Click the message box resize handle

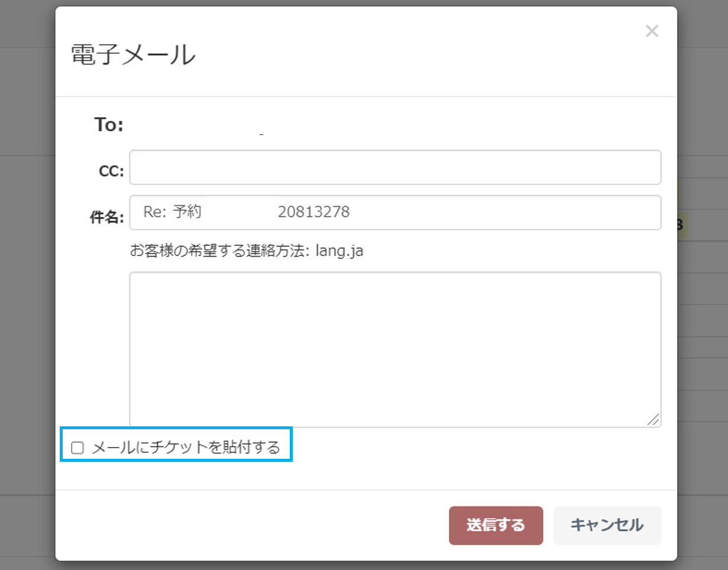point(653,419)
